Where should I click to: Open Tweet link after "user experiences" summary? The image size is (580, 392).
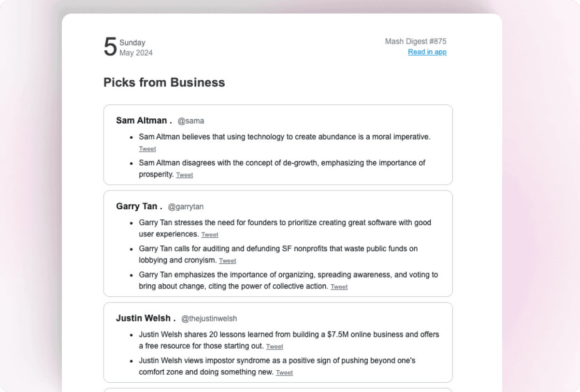click(210, 235)
